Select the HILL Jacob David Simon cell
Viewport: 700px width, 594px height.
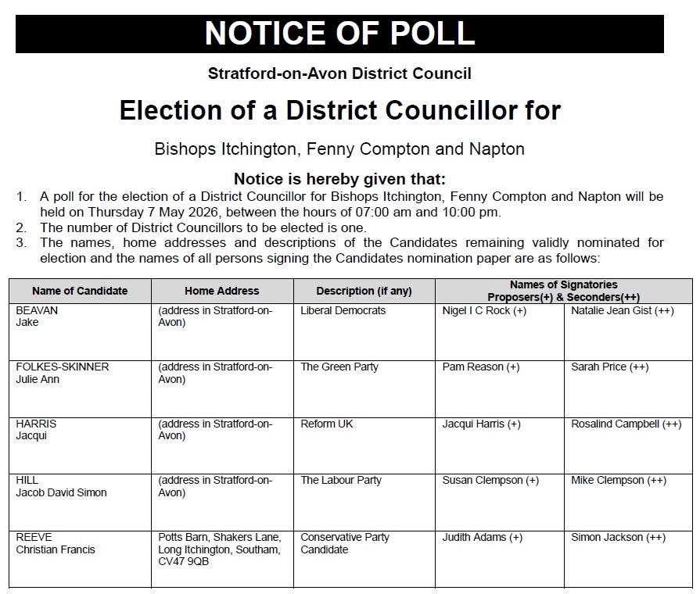(61, 486)
